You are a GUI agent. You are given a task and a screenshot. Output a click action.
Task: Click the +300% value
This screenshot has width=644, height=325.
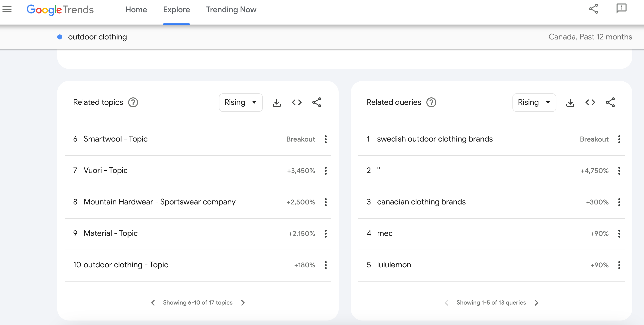(x=597, y=202)
